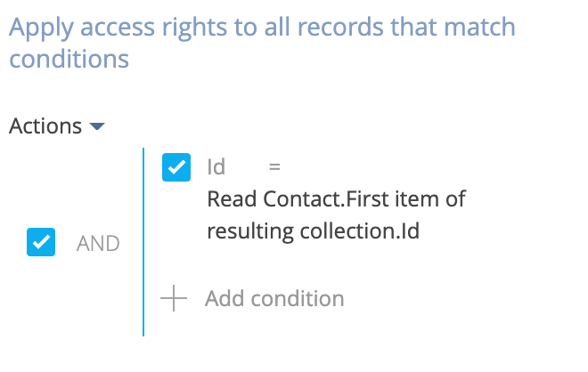Select the blue vertical condition group line

tap(143, 242)
